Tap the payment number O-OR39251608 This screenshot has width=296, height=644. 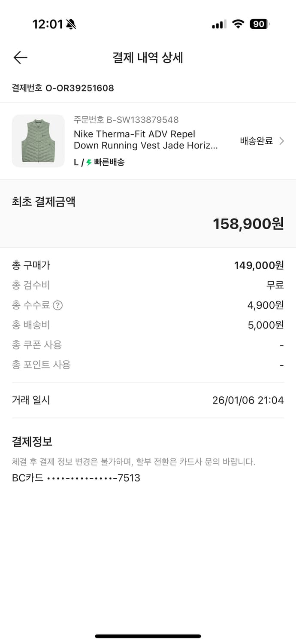(62, 88)
